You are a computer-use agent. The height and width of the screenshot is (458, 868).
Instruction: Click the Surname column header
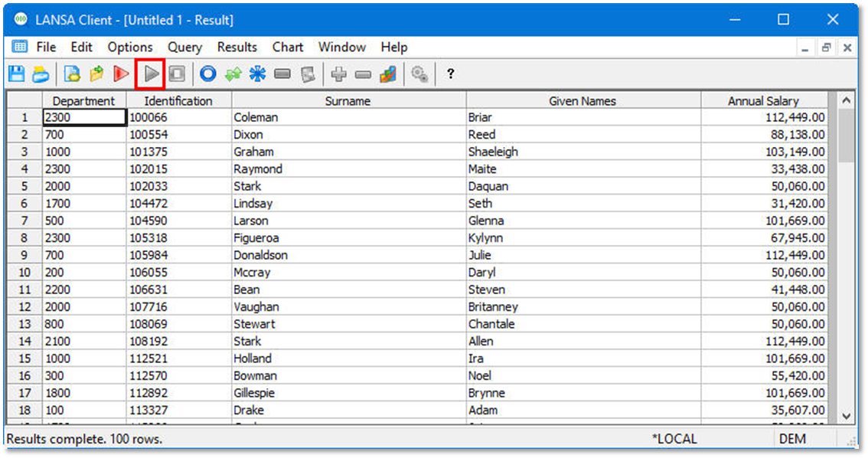pyautogui.click(x=349, y=101)
